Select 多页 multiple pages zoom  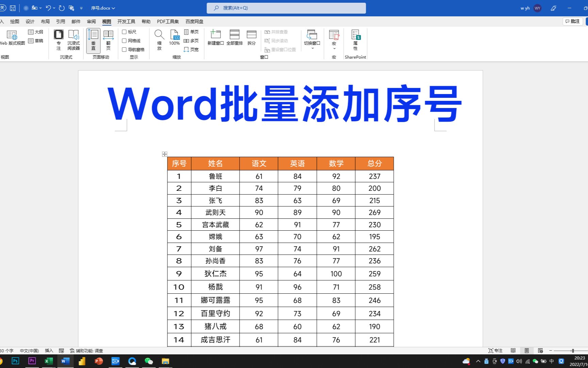pos(191,41)
